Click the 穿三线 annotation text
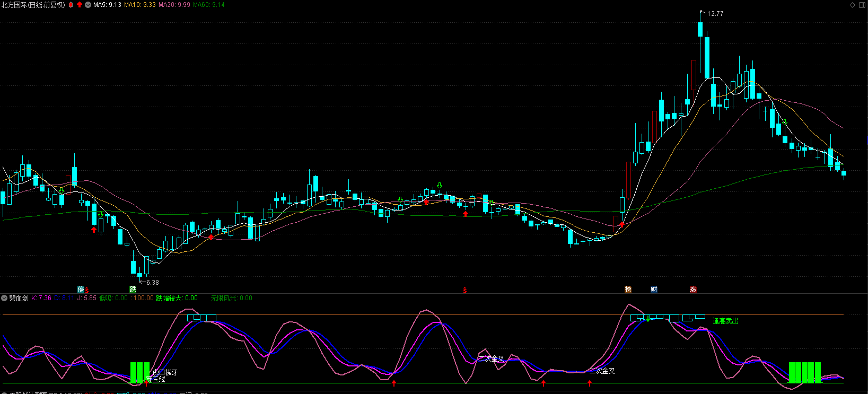Screen dimensions: 868x394 click(x=156, y=380)
